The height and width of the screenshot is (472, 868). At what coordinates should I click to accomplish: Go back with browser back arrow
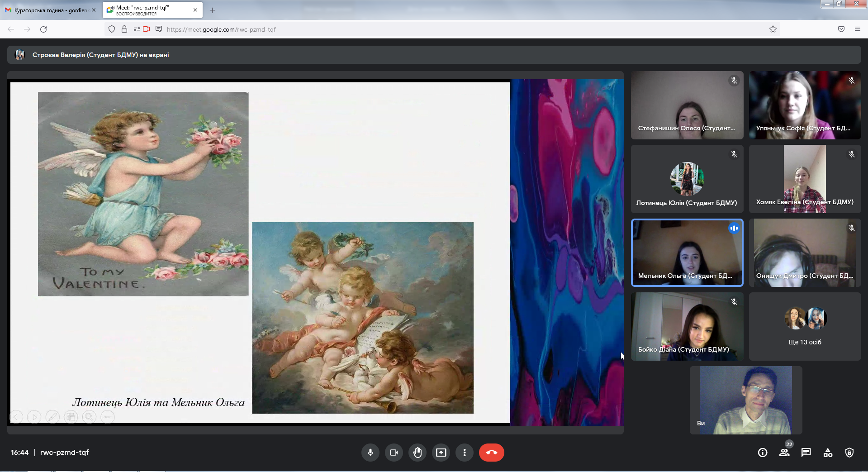(x=11, y=29)
